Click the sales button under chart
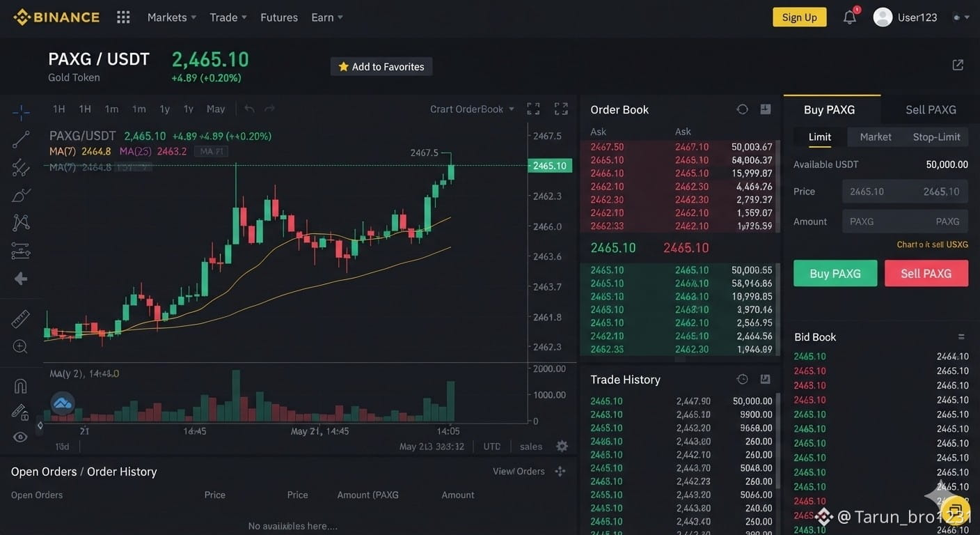The width and height of the screenshot is (980, 535). pyautogui.click(x=531, y=447)
